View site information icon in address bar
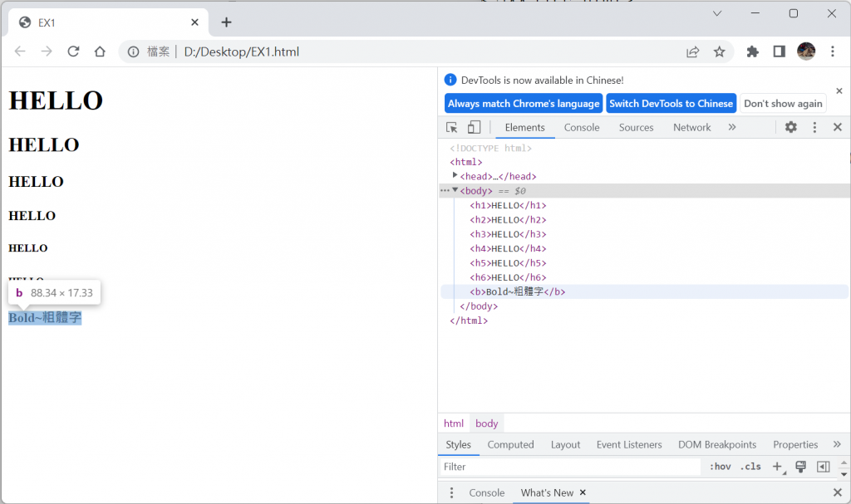This screenshot has width=851, height=504. coord(133,51)
